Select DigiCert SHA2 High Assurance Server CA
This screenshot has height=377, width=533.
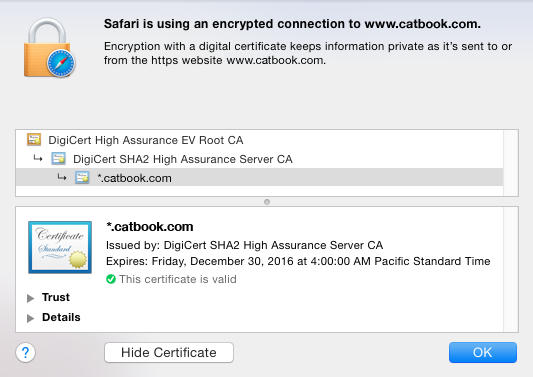click(183, 159)
